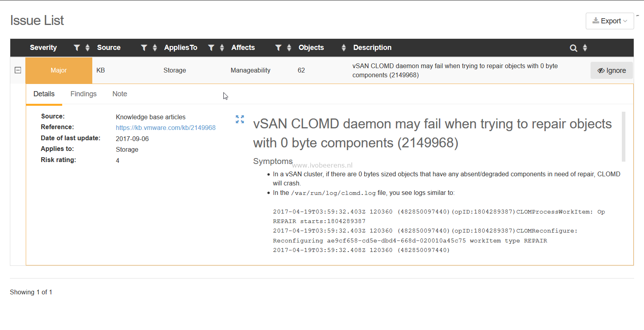Select the Major severity cell
The height and width of the screenshot is (330, 644).
pos(59,71)
